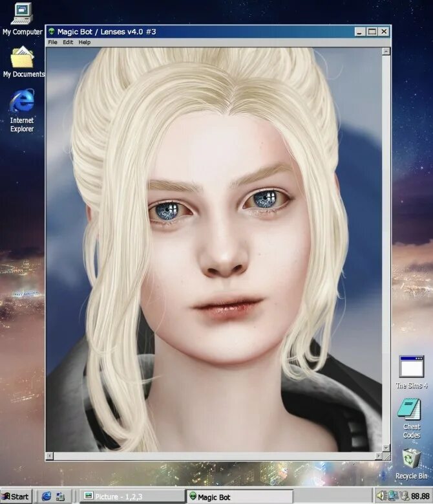Click the portrait image in the Magic Bot window
The width and height of the screenshot is (433, 504).
[x=214, y=250]
